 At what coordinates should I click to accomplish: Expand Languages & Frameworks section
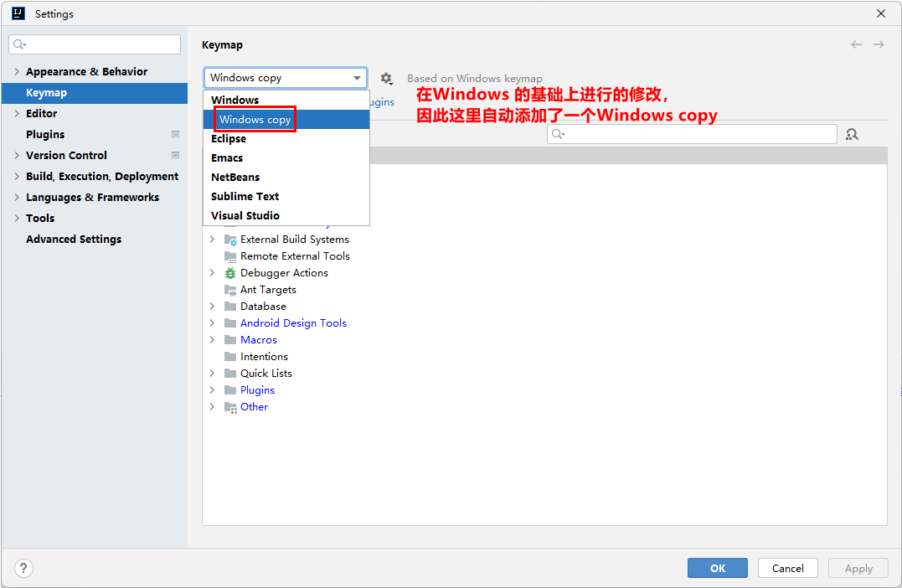click(x=17, y=198)
